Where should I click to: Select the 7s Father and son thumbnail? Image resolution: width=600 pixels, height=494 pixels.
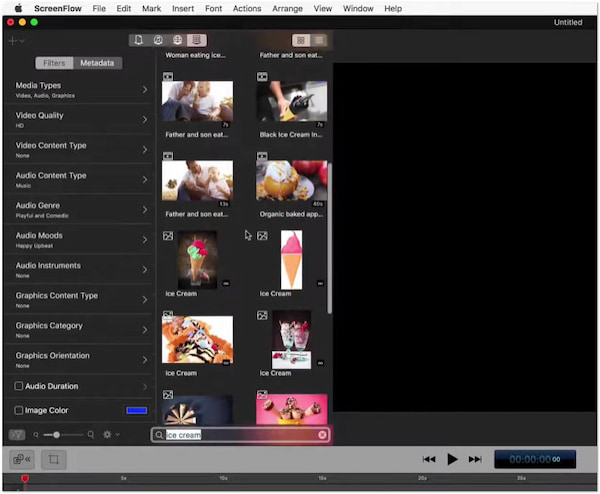click(x=197, y=101)
